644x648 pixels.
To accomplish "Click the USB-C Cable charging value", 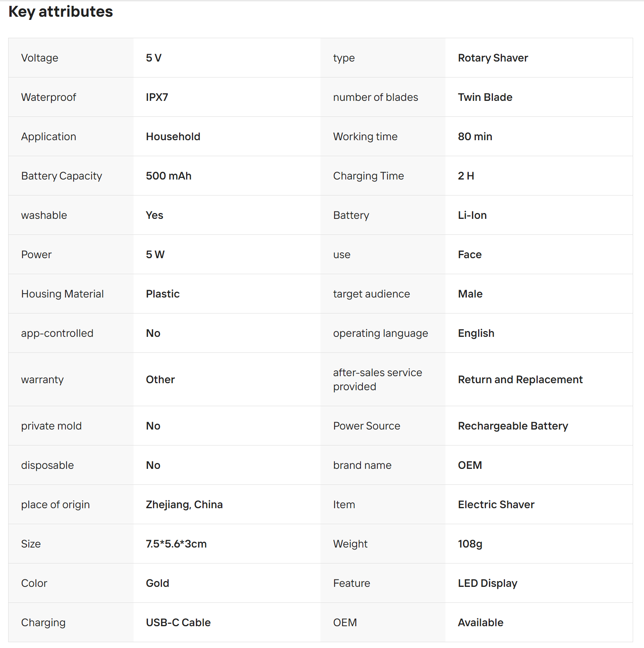I will click(x=178, y=623).
